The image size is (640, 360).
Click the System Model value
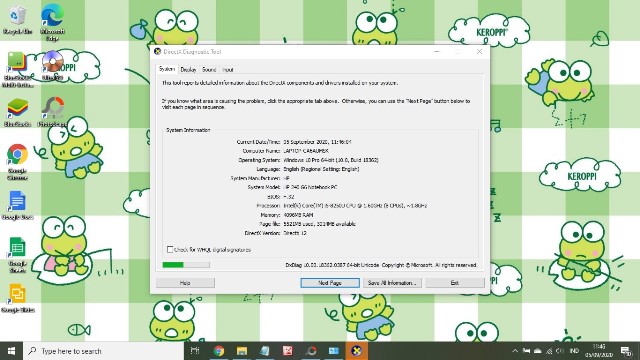pyautogui.click(x=310, y=187)
